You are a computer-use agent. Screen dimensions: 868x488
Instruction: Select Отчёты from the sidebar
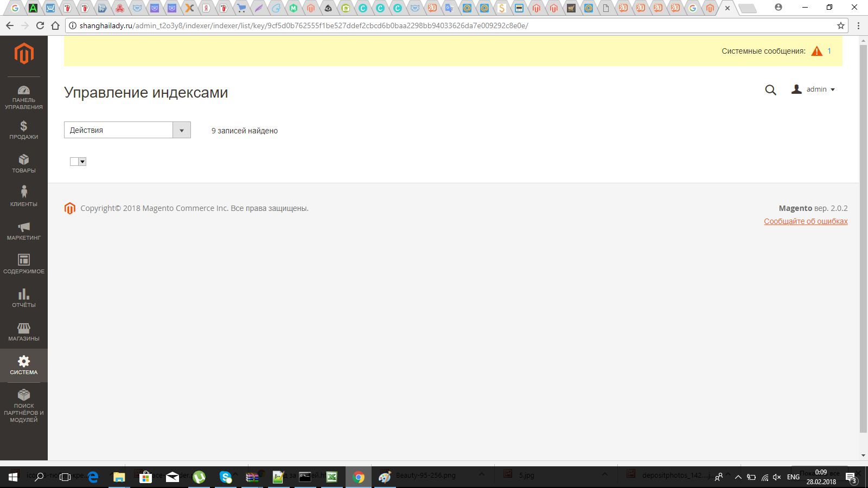point(24,298)
